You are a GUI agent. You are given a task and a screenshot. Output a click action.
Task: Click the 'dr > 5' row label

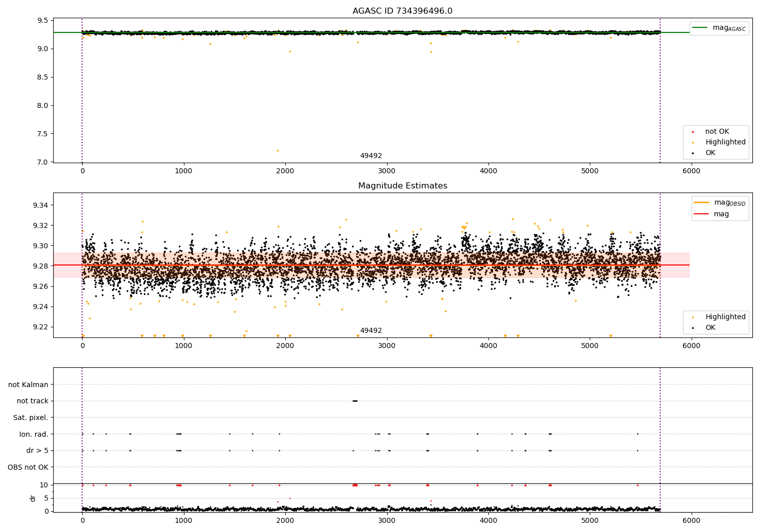point(37,450)
